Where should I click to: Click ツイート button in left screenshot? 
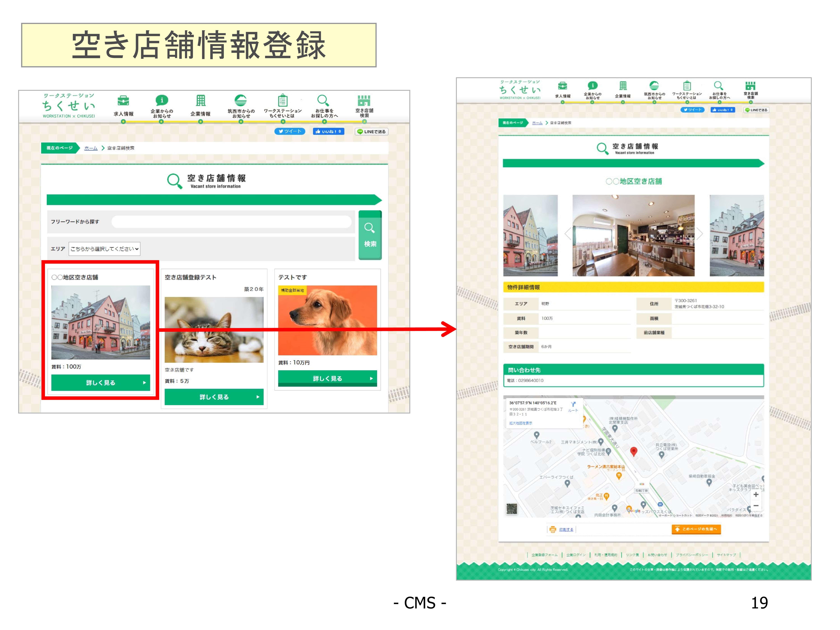tap(290, 131)
